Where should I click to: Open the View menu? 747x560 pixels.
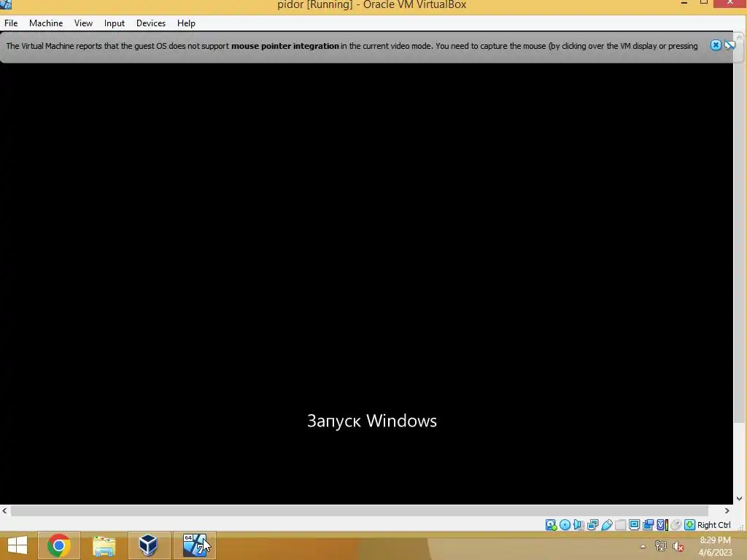click(x=83, y=23)
